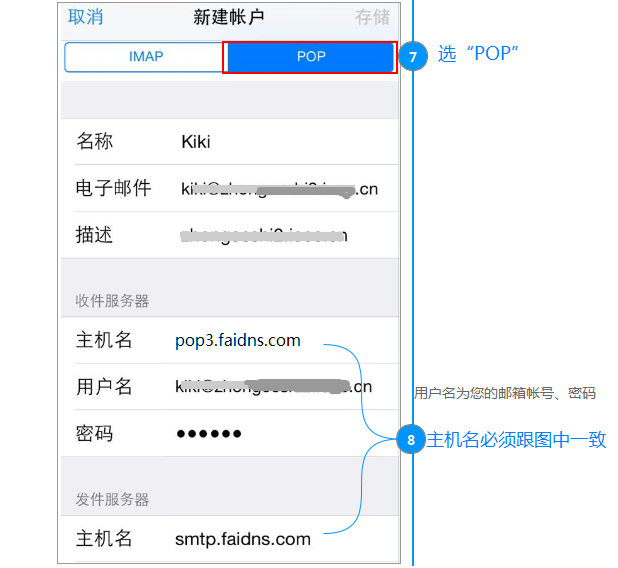Tap the 描述 description field
The width and height of the screenshot is (618, 568).
click(230, 235)
